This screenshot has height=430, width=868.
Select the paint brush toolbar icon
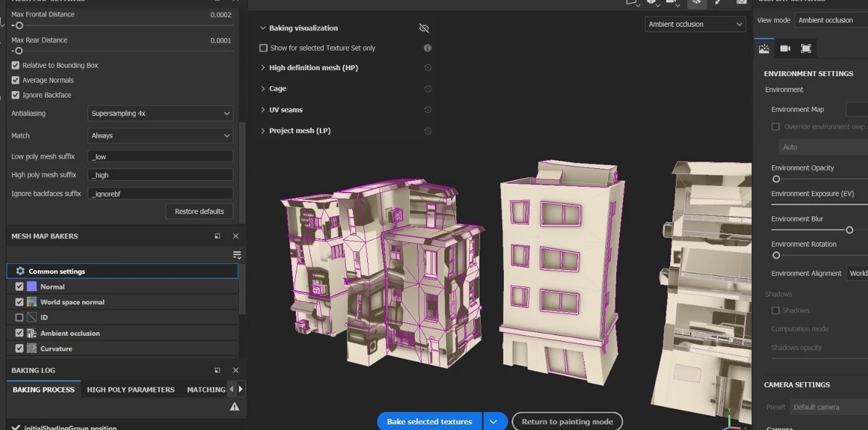coord(718,2)
